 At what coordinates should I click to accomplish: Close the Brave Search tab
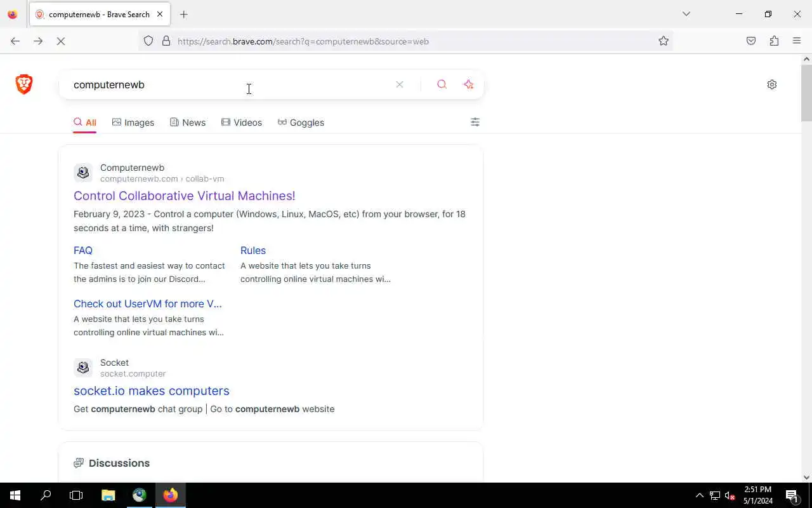point(160,14)
